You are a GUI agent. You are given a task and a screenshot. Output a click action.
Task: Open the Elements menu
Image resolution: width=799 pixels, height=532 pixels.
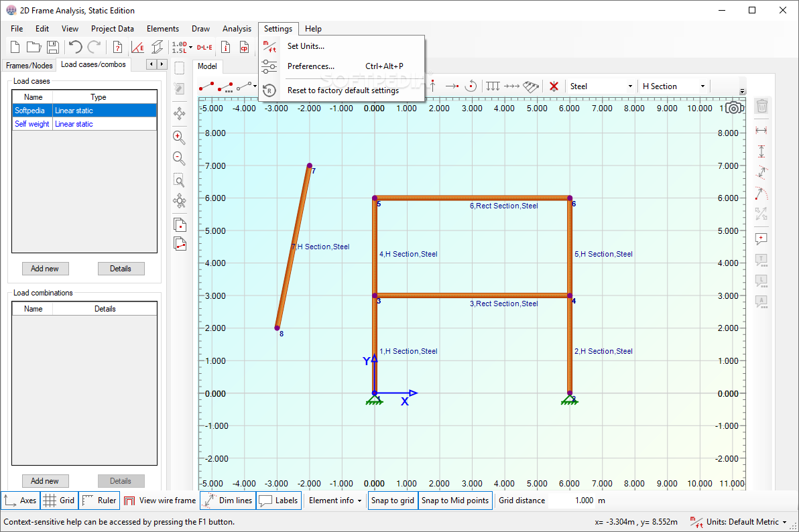(x=163, y=29)
